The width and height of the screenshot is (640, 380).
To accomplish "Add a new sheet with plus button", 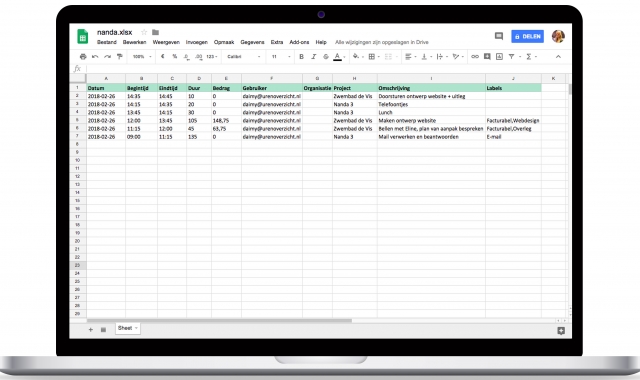I will pyautogui.click(x=91, y=329).
